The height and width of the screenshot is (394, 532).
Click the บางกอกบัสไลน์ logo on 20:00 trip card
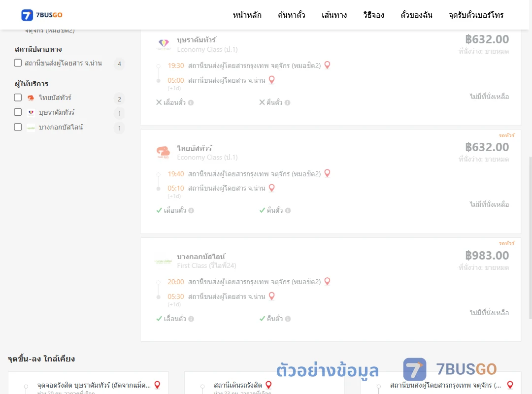(163, 262)
